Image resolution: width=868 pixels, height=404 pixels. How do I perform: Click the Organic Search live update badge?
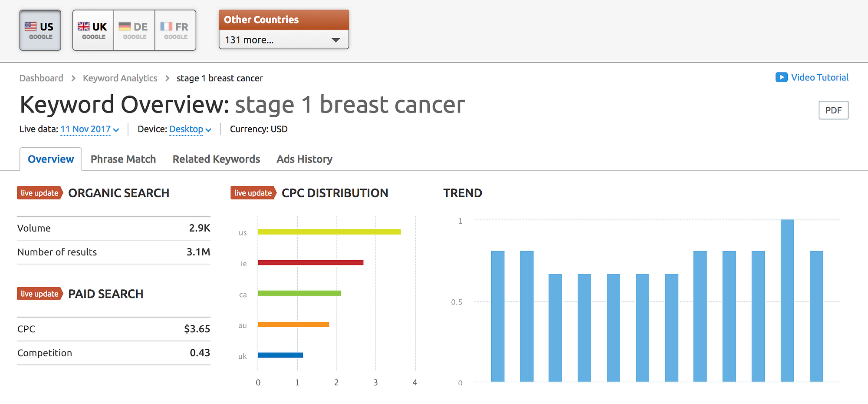pos(39,193)
